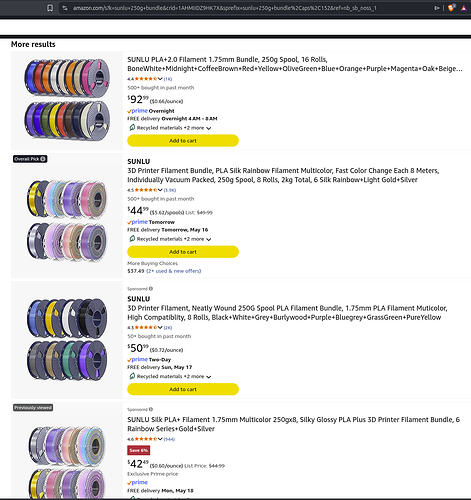Expand rating dropdown for 16 Rolls bundle

coord(160,79)
